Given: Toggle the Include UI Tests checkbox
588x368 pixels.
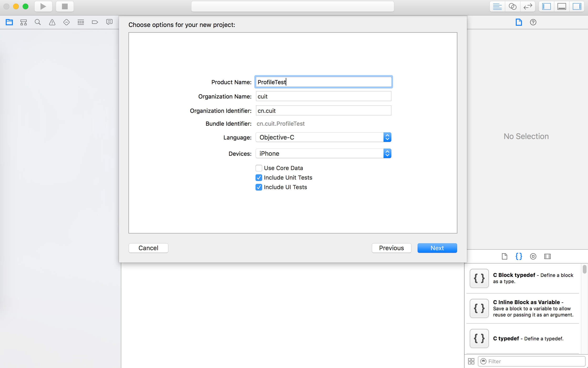Looking at the screenshot, I should pos(258,187).
